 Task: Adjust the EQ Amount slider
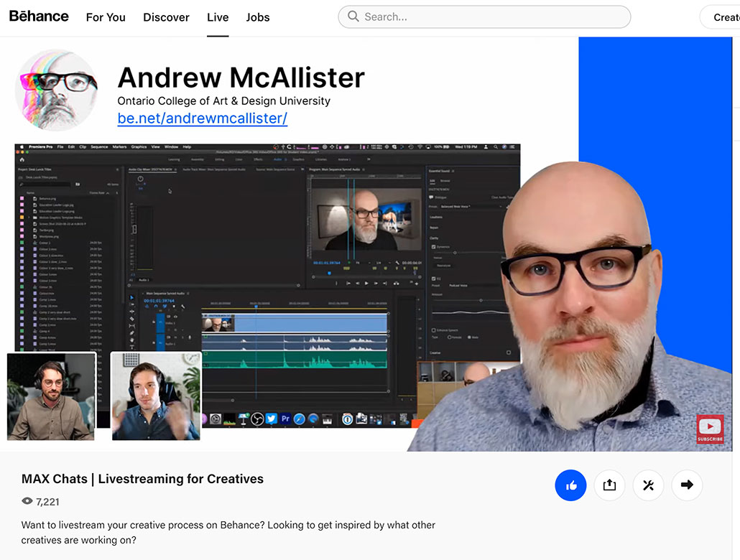coord(481,301)
